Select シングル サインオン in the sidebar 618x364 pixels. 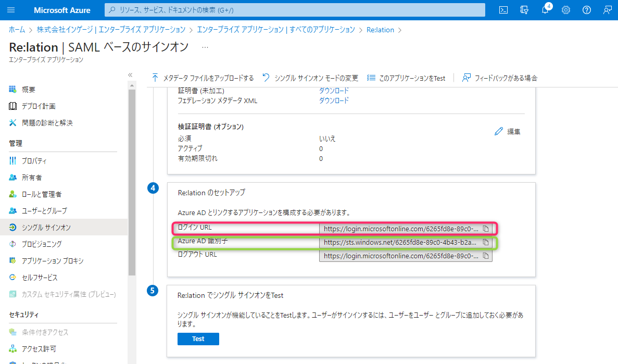click(x=64, y=227)
